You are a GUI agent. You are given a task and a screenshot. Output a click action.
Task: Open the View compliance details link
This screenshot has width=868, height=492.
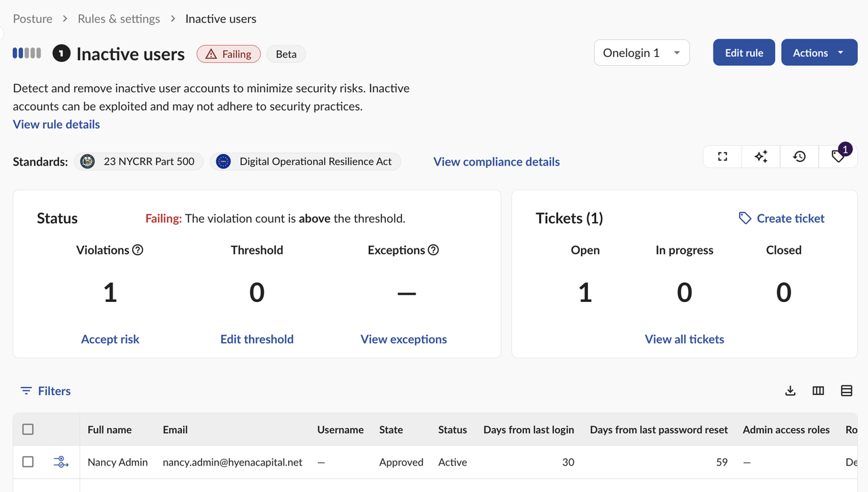coord(496,162)
